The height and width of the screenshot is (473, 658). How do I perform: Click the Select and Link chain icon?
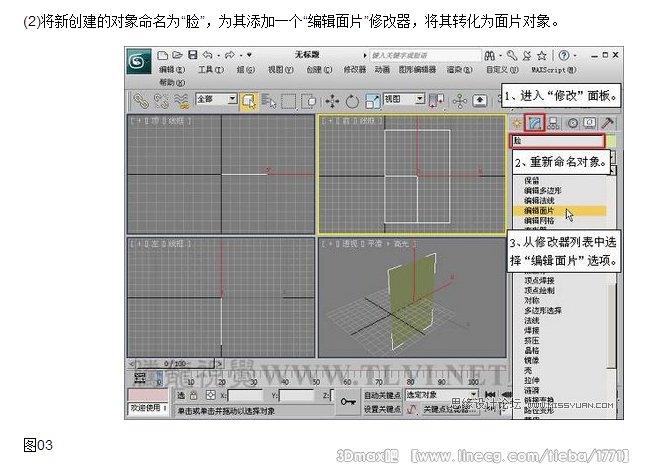tap(141, 101)
